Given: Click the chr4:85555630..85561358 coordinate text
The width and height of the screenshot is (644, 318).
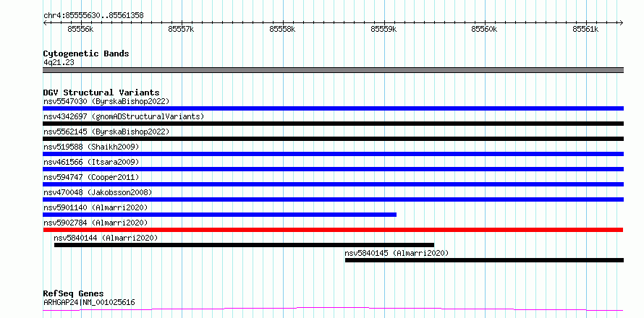Looking at the screenshot, I should point(93,16).
